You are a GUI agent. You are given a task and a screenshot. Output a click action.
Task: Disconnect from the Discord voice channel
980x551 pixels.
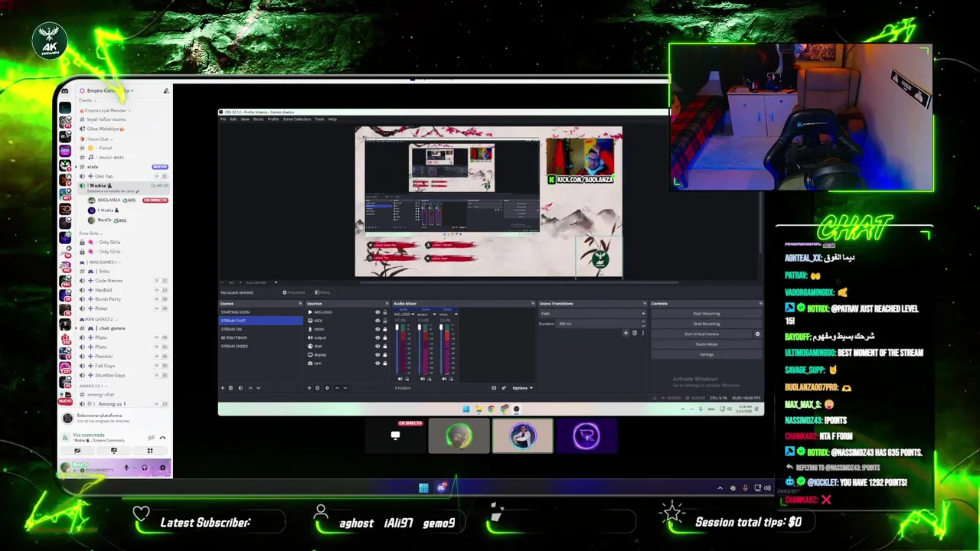[162, 438]
